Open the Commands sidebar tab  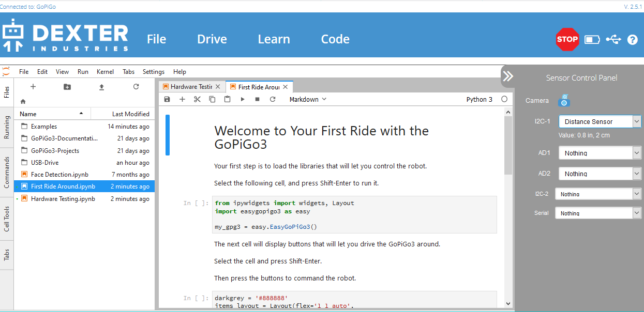click(x=7, y=172)
